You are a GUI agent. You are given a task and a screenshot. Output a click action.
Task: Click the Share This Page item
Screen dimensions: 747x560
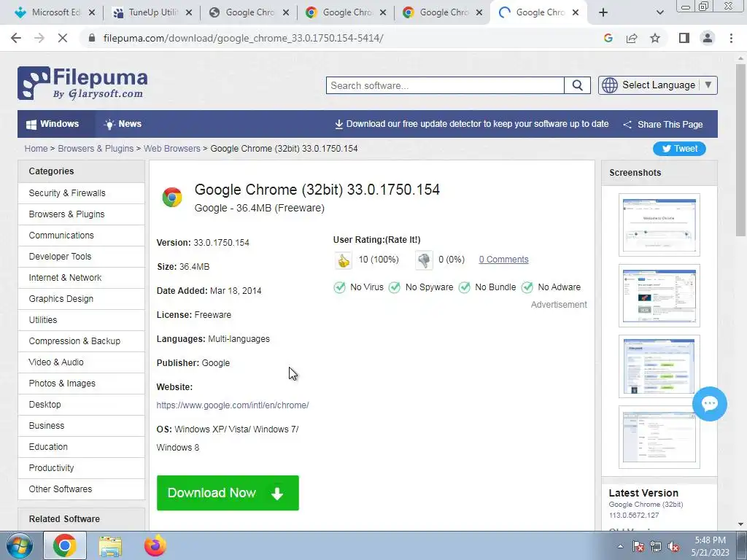coord(663,124)
